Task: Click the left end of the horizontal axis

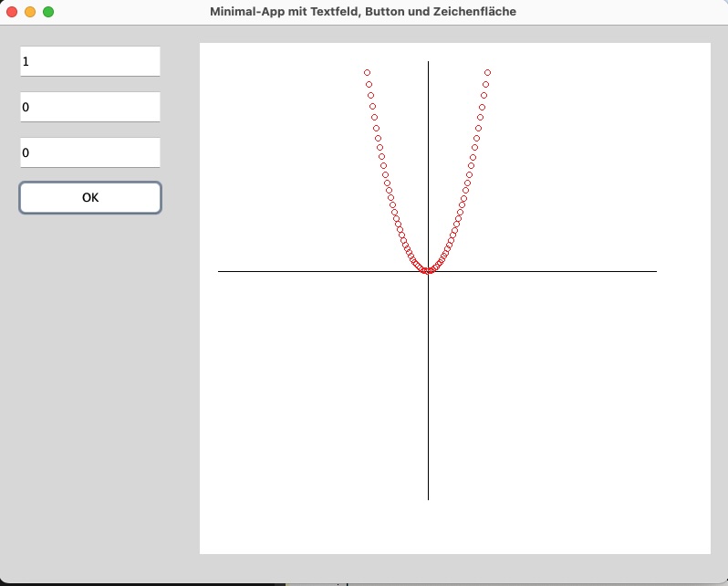Action: coord(220,271)
